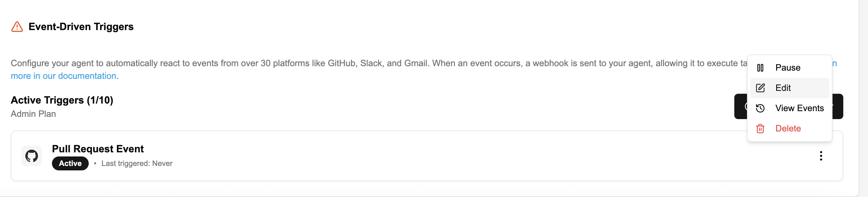Click the red trash can icon
Viewport: 868px width, 197px height.
tap(760, 129)
